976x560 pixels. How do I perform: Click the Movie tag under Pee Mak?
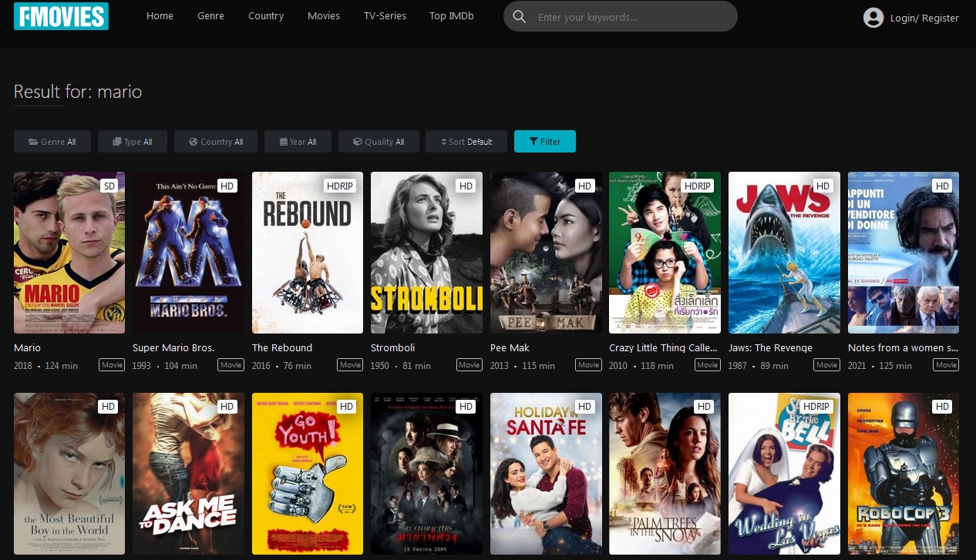coord(588,365)
